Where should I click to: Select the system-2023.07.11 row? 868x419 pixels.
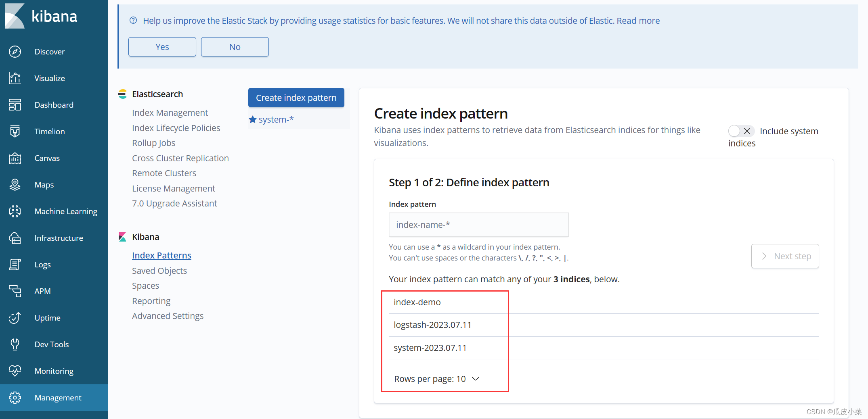point(604,348)
